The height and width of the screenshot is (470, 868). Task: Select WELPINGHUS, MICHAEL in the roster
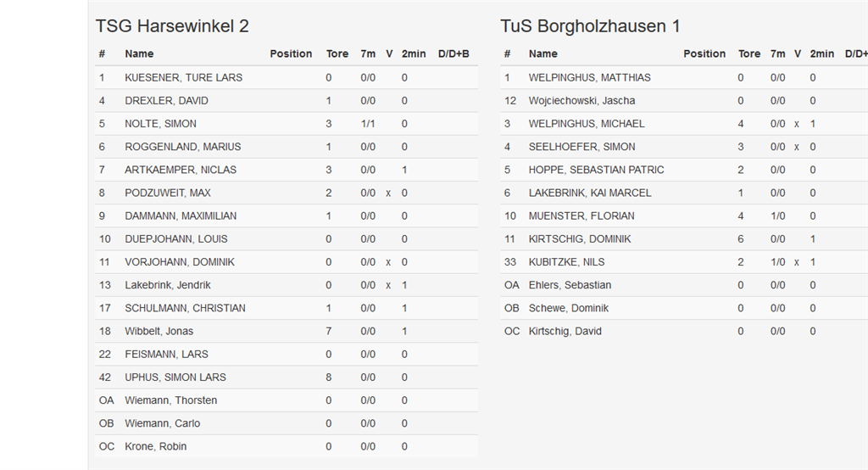[587, 124]
